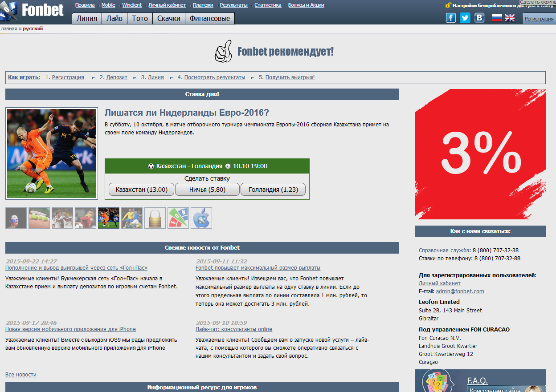Screen dimensions: 556x392
Task: Click the Регистрация link in header
Action: [539, 19]
